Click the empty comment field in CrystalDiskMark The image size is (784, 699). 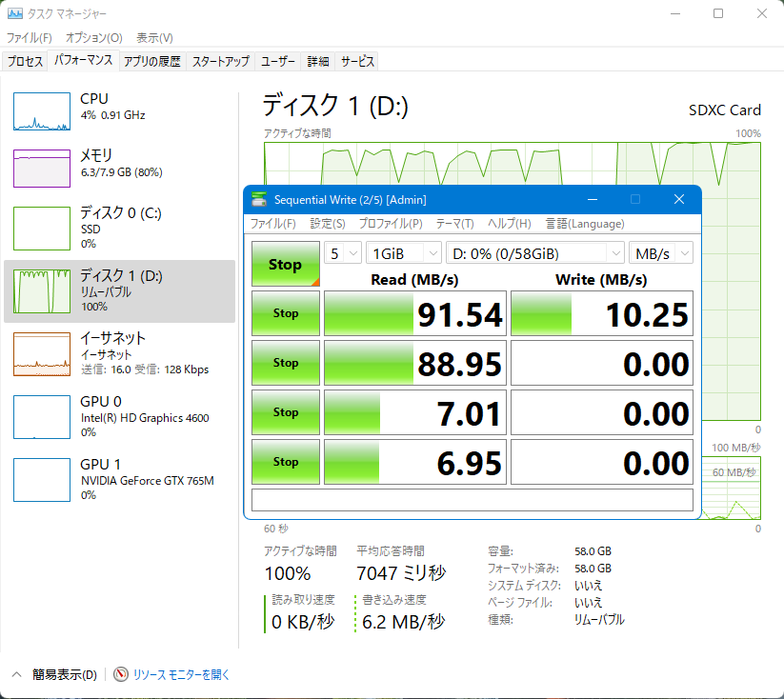472,500
